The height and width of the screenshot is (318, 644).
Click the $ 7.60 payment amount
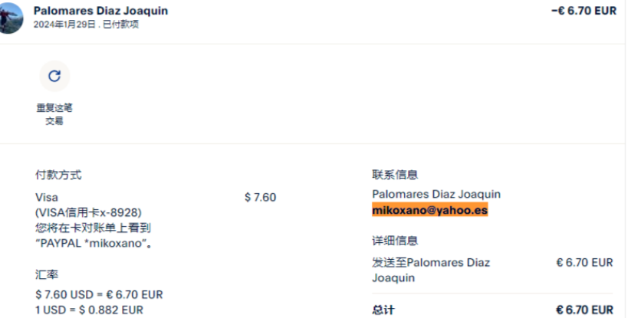(x=260, y=197)
